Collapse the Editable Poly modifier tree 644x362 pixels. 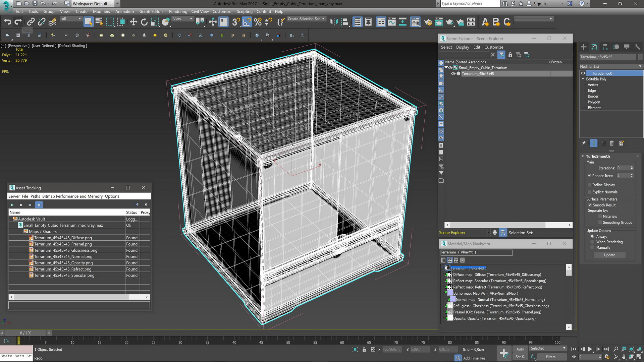point(583,79)
